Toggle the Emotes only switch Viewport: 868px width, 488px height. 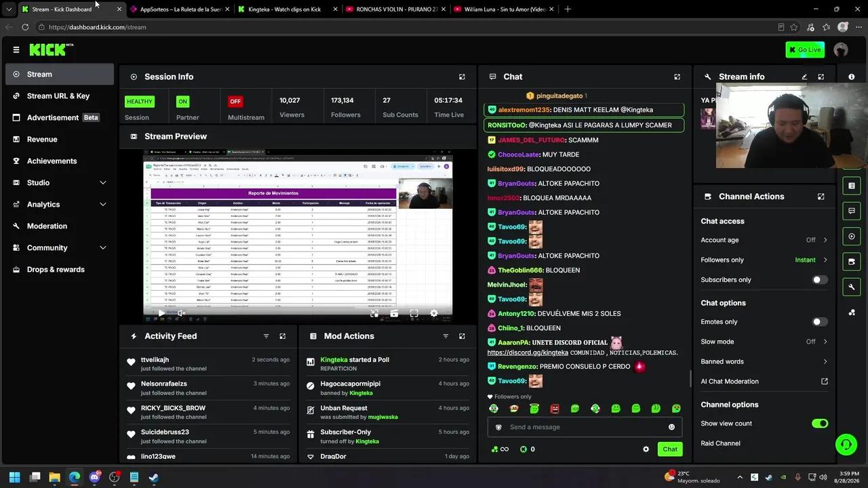(820, 322)
